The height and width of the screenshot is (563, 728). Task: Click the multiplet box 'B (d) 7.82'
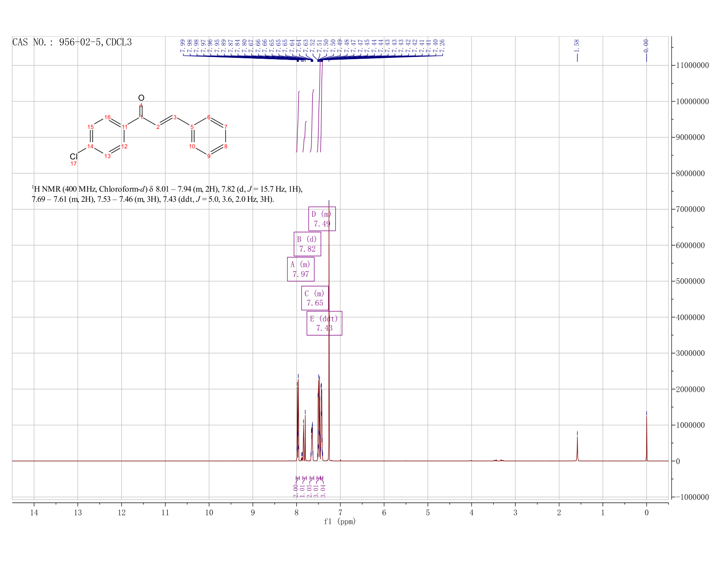tap(308, 244)
